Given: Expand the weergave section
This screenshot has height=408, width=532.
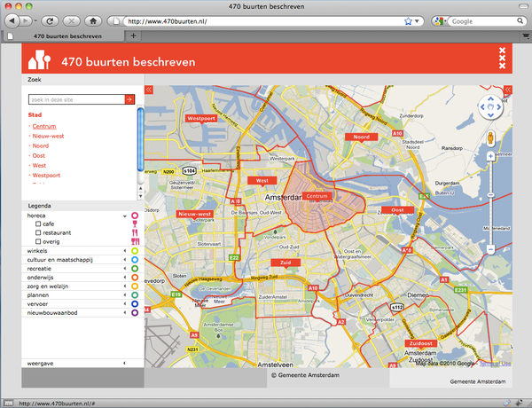Looking at the screenshot, I should click(x=124, y=363).
